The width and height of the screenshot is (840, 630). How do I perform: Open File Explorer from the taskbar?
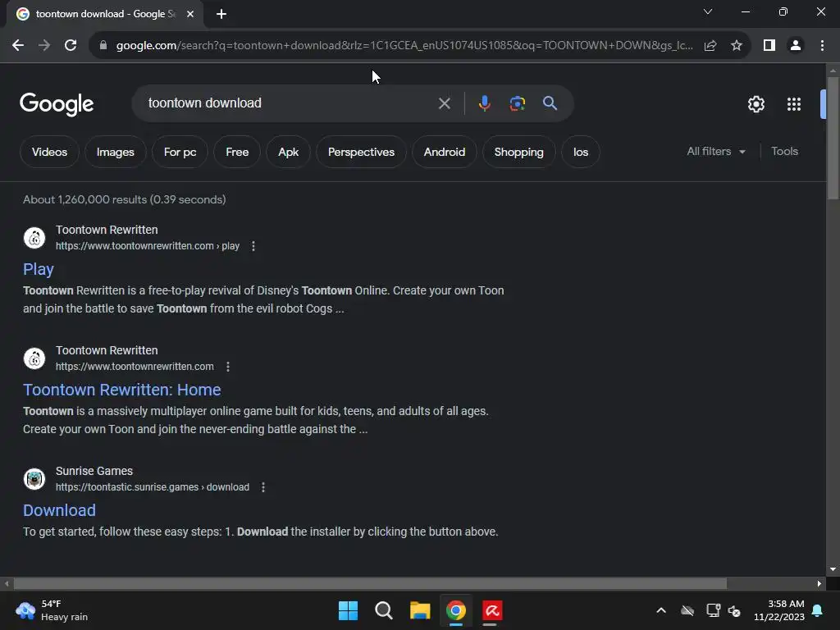click(x=420, y=610)
